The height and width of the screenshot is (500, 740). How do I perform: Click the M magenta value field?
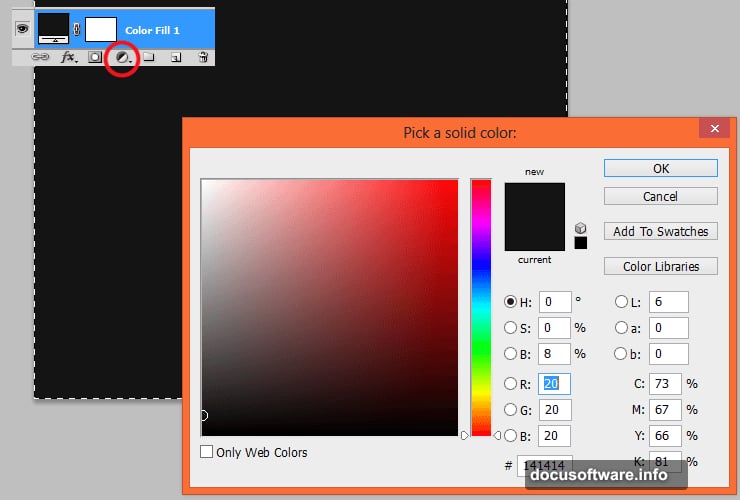click(x=665, y=410)
